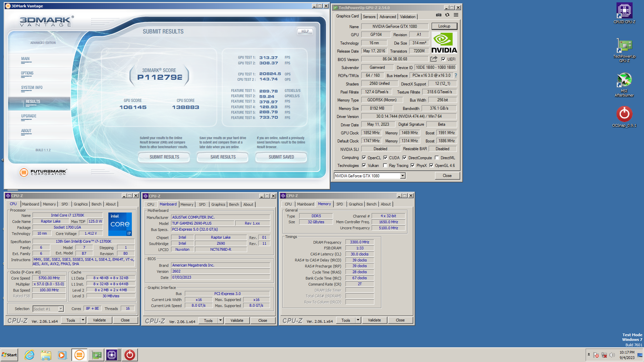Open the MSI Afterburner desktop shortcut

[x=624, y=85]
